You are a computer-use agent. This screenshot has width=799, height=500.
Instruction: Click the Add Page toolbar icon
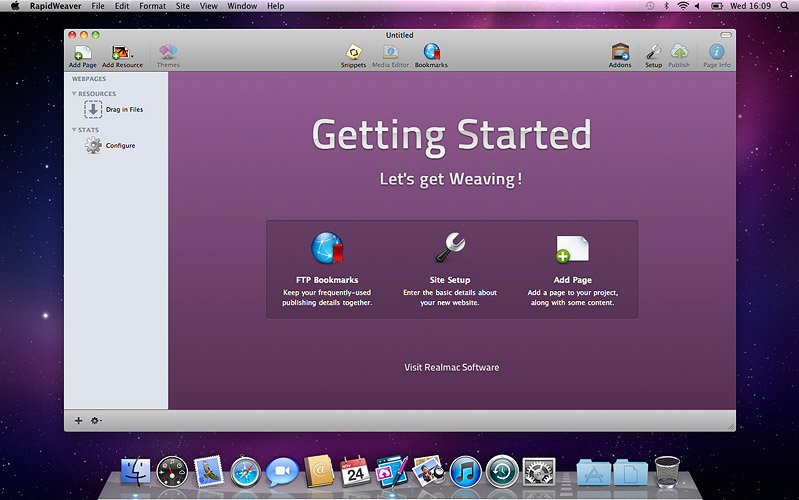click(x=82, y=52)
